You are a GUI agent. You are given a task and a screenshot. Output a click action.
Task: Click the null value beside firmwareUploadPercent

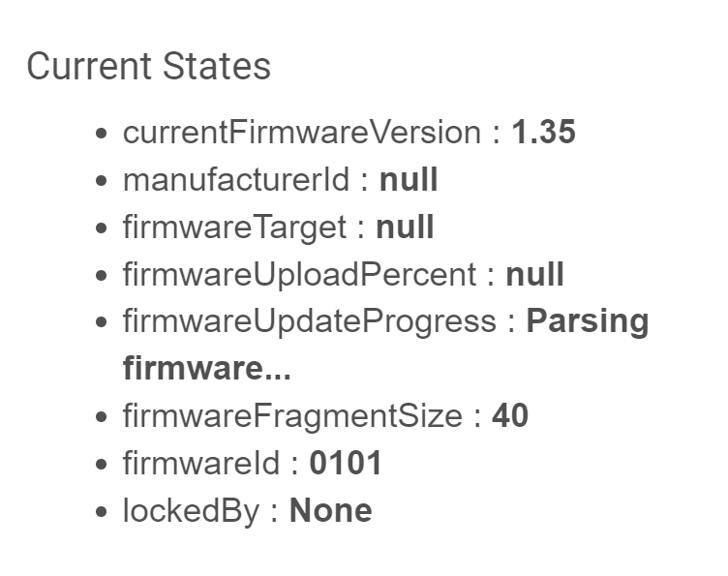(x=534, y=274)
